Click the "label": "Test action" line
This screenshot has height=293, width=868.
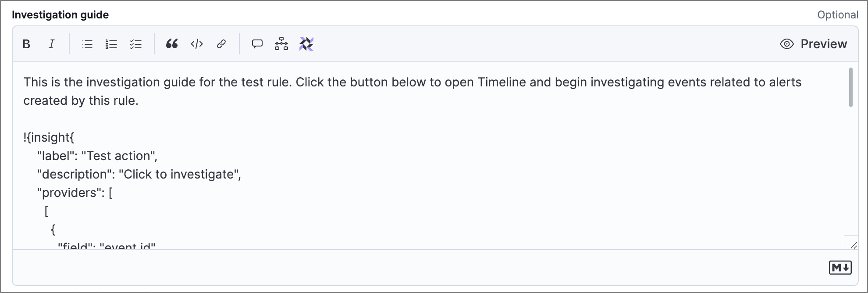(97, 156)
